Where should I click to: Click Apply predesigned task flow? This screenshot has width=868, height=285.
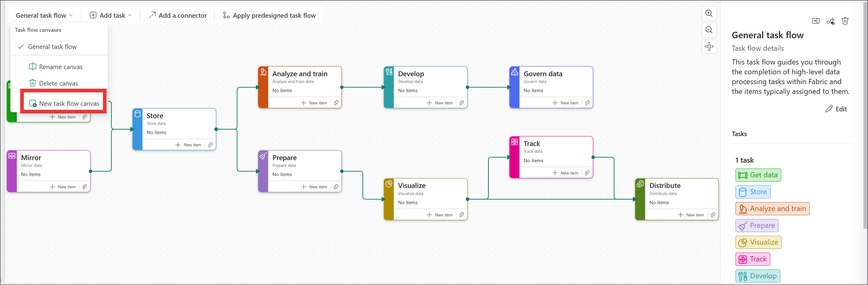click(269, 16)
